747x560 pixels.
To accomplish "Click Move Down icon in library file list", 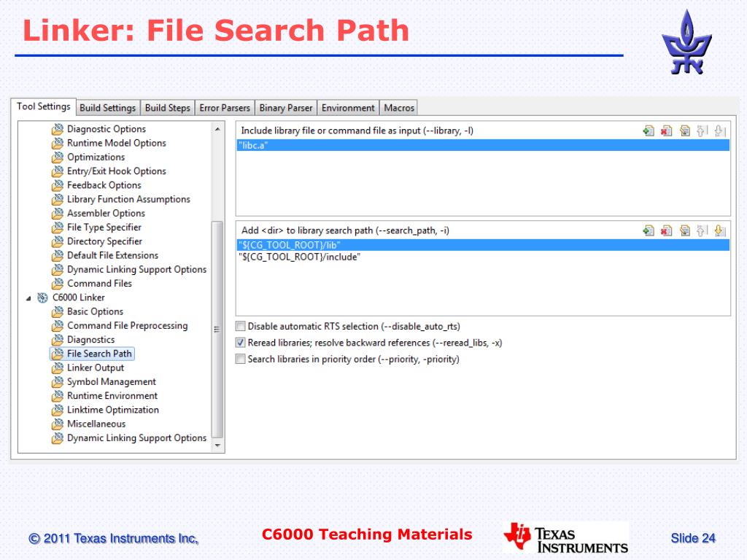I will (x=720, y=131).
